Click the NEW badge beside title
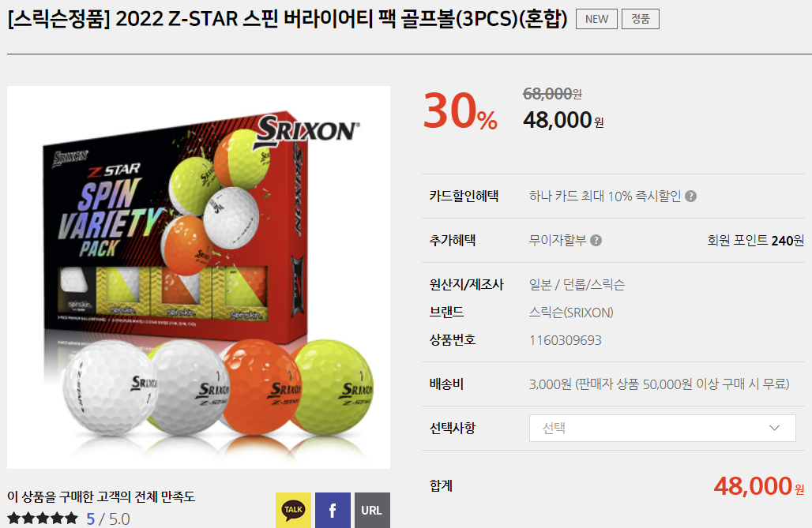812x528 pixels. 596,19
